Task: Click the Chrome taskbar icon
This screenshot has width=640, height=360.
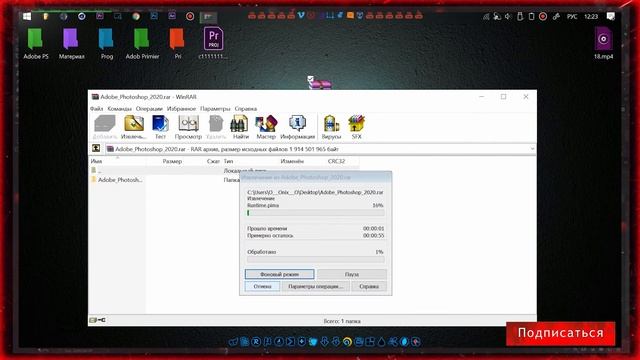Action: (136, 16)
